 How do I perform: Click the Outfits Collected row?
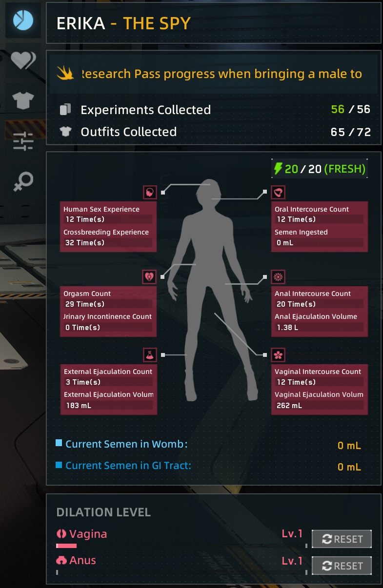click(214, 132)
